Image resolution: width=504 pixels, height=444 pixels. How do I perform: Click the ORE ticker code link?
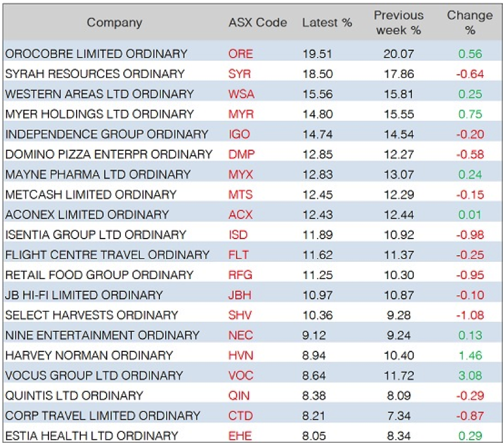(240, 54)
